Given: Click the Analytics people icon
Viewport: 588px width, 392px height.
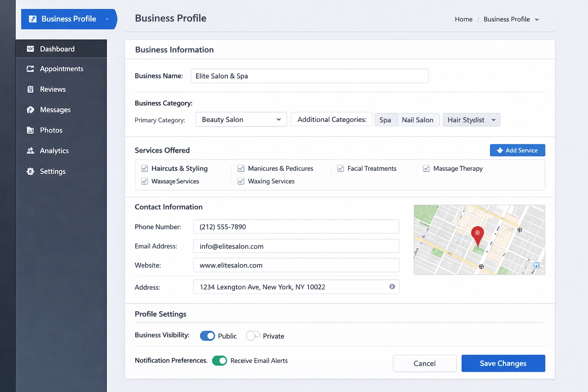Looking at the screenshot, I should pyautogui.click(x=30, y=151).
